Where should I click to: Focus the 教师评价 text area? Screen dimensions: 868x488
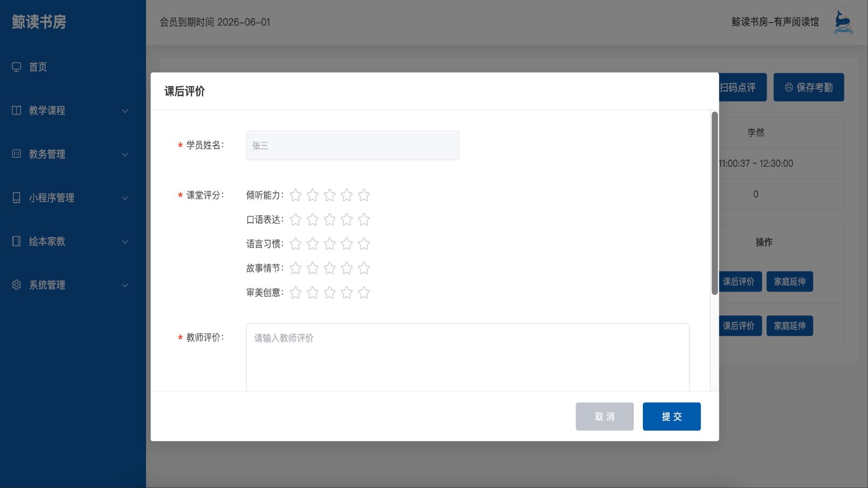(467, 357)
